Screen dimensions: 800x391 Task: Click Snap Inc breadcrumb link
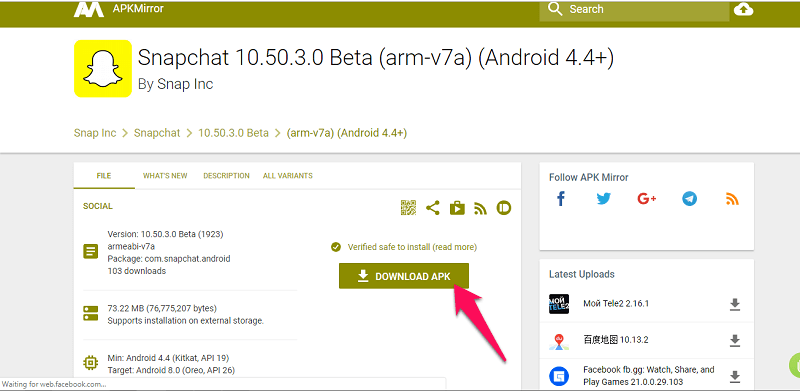point(95,133)
